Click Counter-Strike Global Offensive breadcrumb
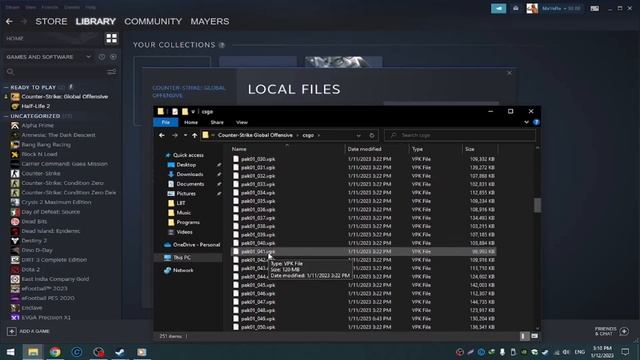640x360 pixels. [x=255, y=135]
